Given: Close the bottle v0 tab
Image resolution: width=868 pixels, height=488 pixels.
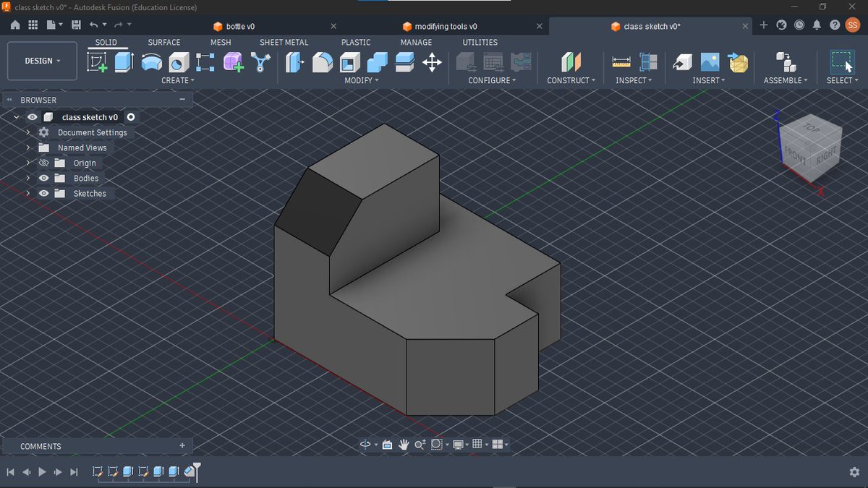Looking at the screenshot, I should pyautogui.click(x=333, y=26).
